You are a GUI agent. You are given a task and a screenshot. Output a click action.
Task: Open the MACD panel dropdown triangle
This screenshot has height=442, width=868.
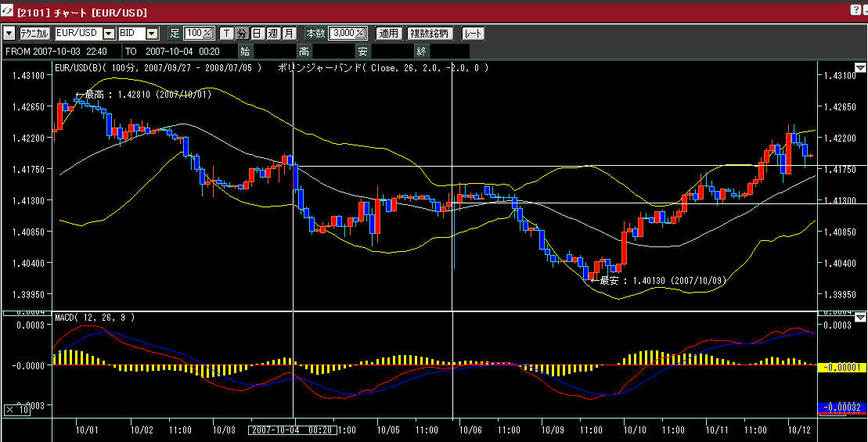[x=860, y=318]
